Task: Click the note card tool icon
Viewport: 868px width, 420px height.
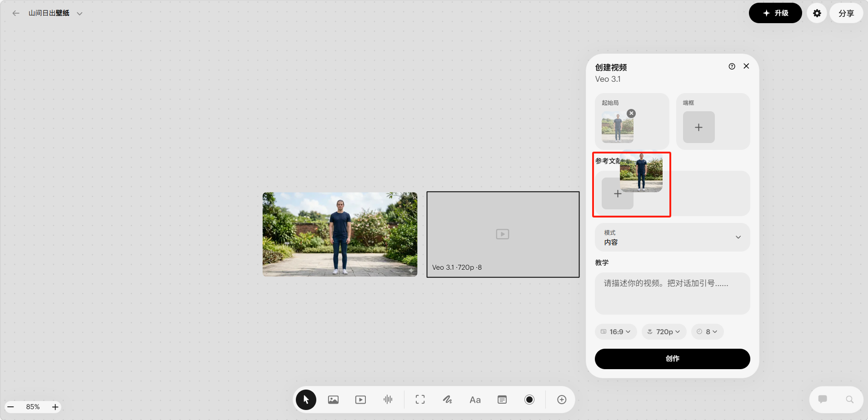Action: coord(502,400)
